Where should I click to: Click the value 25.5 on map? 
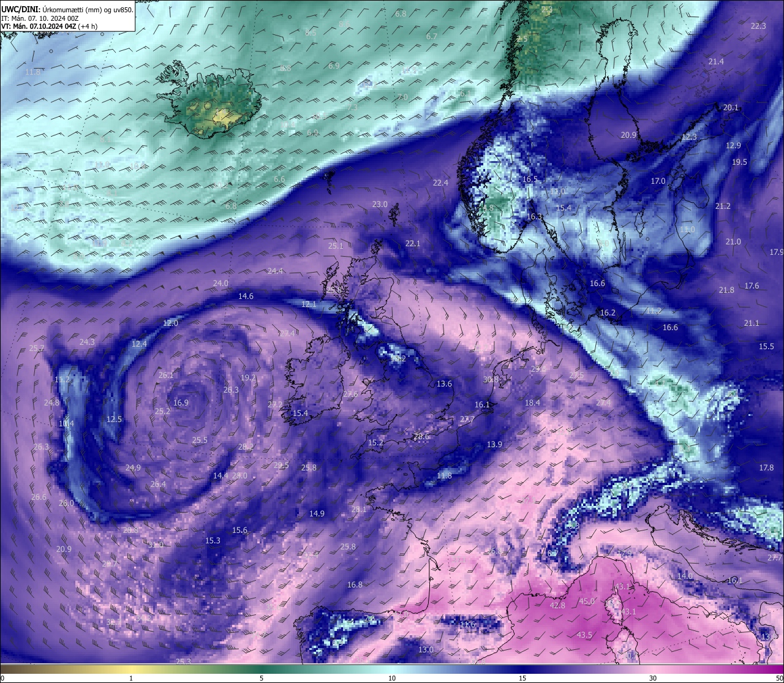(200, 440)
